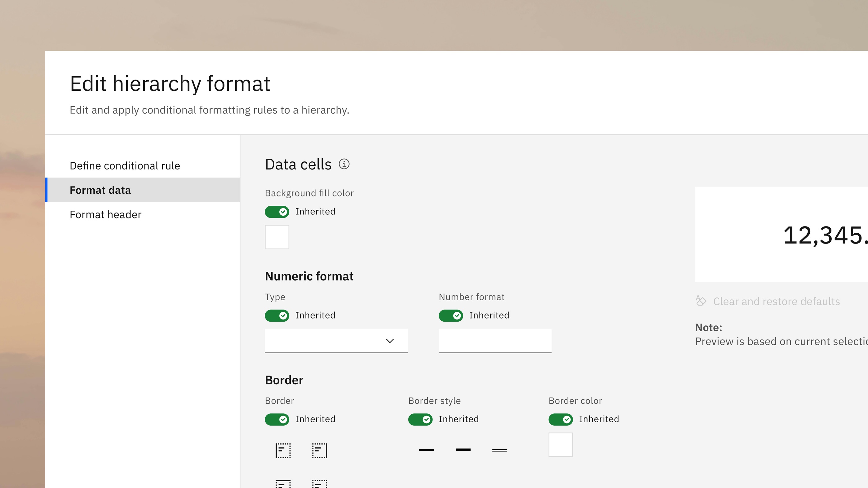Toggle the Border Inherited switch
This screenshot has width=868, height=488.
[277, 419]
